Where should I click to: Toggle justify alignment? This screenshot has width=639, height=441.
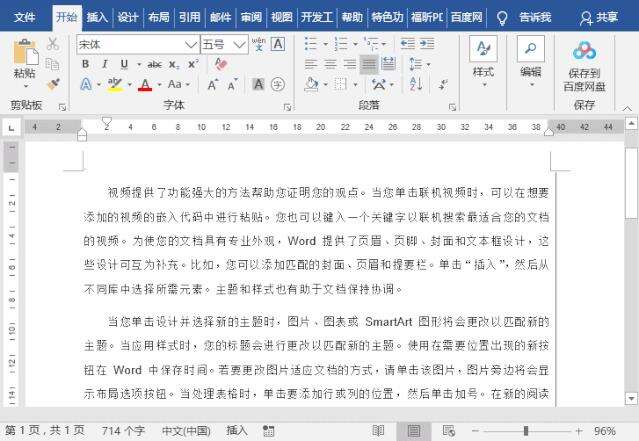369,64
